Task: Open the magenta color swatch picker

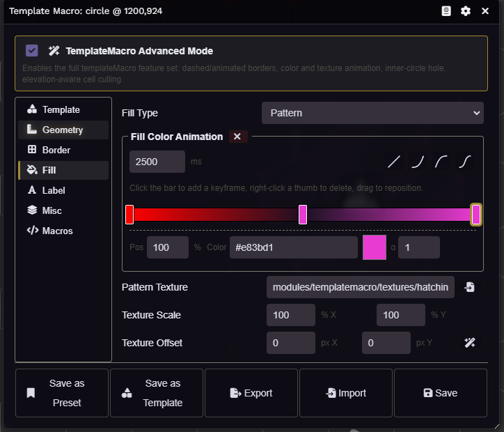Action: 375,247
